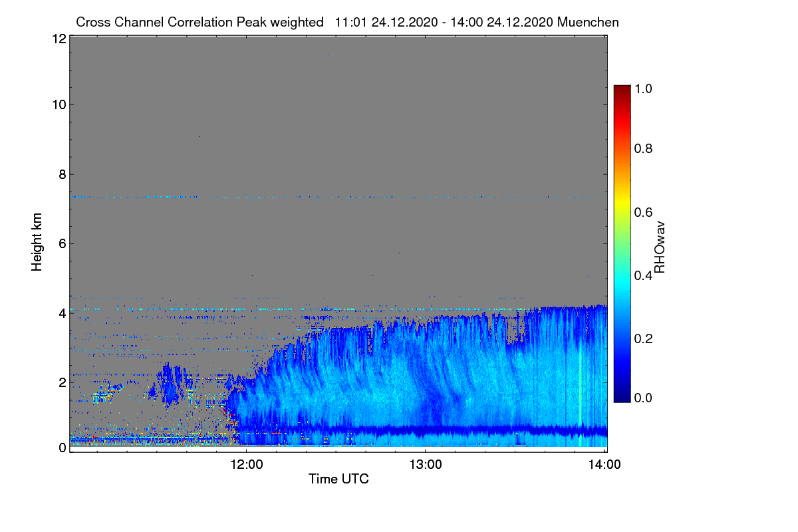
Task: Click the '14:00' time tick label
Action: (x=604, y=464)
